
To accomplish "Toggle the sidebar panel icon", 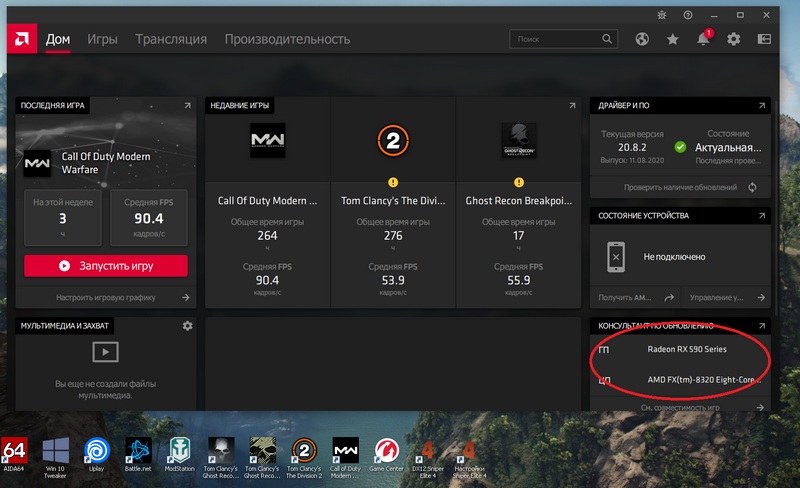I will point(764,39).
